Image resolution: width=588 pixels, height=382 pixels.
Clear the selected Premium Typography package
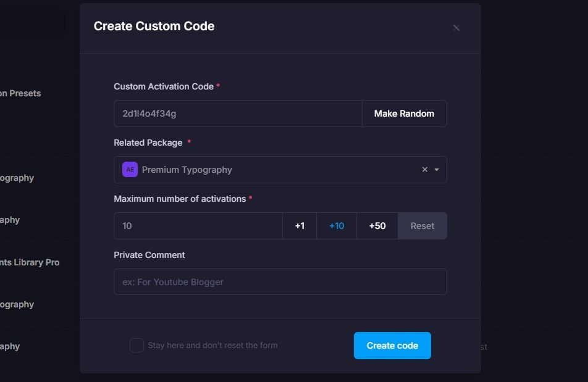pos(424,169)
